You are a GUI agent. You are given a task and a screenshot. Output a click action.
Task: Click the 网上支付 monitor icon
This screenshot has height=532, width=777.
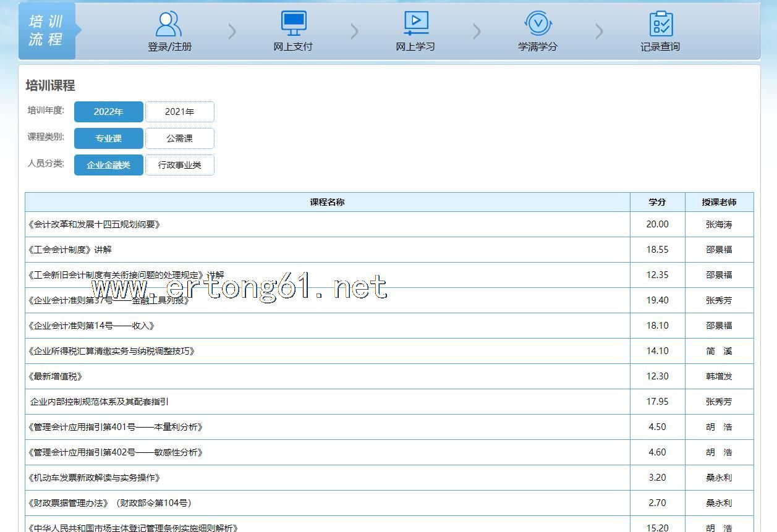[x=294, y=23]
